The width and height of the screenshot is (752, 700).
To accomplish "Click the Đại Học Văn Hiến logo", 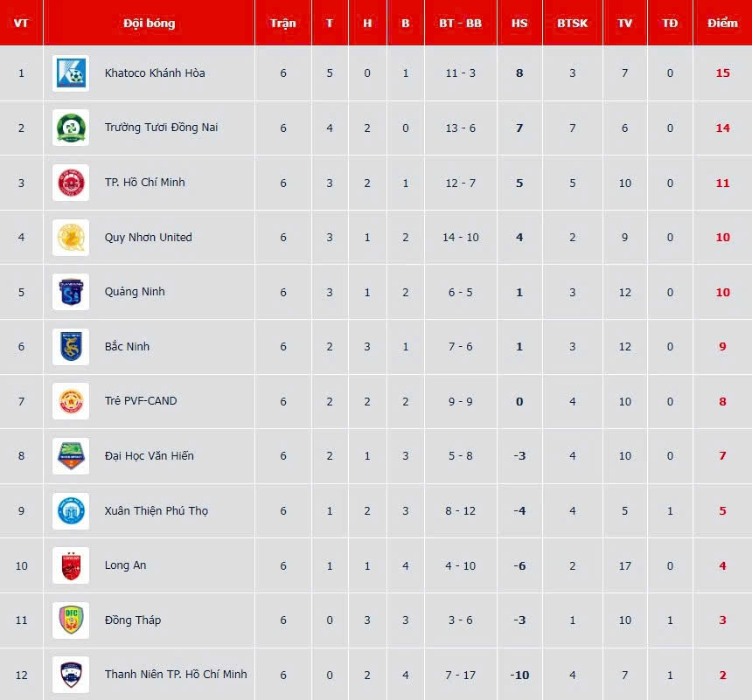I will point(70,456).
